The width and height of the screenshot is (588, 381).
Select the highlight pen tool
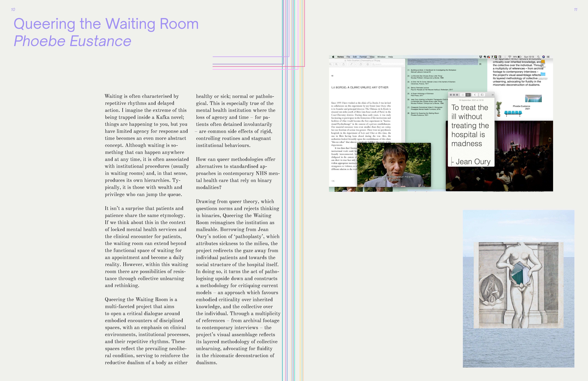tap(351, 64)
